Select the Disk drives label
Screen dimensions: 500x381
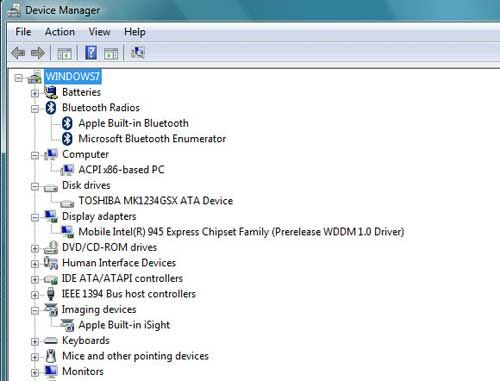86,185
